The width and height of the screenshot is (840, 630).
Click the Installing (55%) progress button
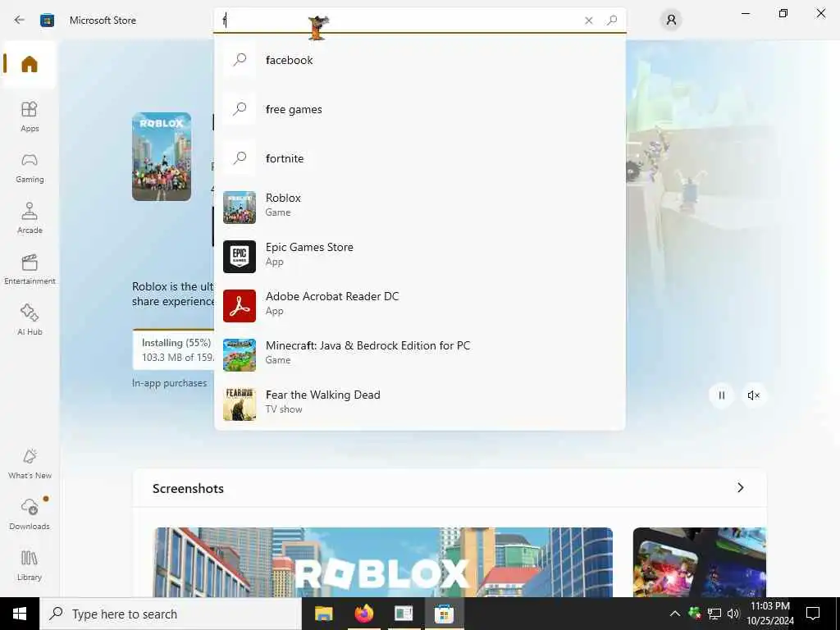point(174,349)
